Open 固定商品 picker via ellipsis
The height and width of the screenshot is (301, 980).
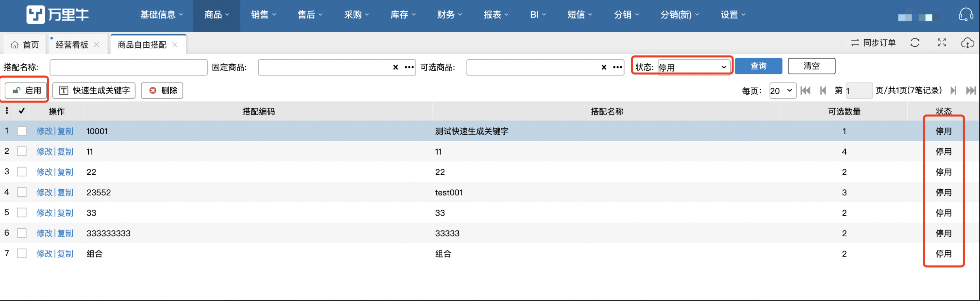point(409,67)
